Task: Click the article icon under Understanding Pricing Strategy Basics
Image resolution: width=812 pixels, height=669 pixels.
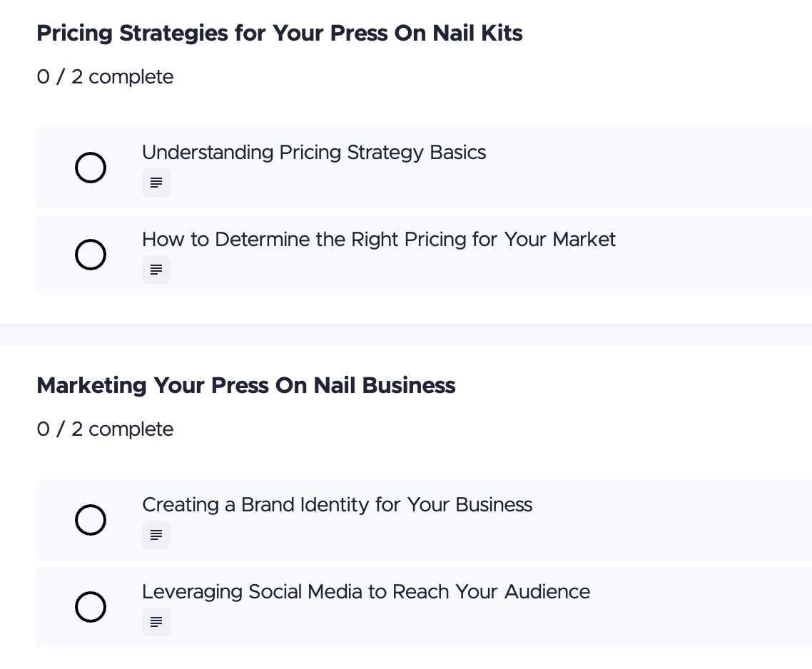Action: click(x=156, y=183)
